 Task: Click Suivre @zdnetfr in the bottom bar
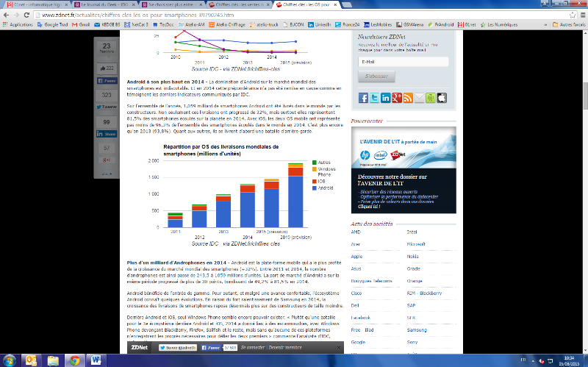pos(178,348)
